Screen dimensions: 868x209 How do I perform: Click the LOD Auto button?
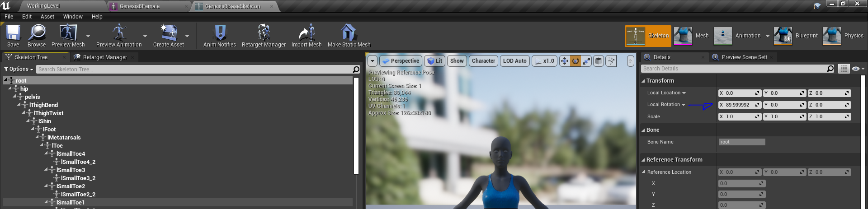pyautogui.click(x=515, y=61)
